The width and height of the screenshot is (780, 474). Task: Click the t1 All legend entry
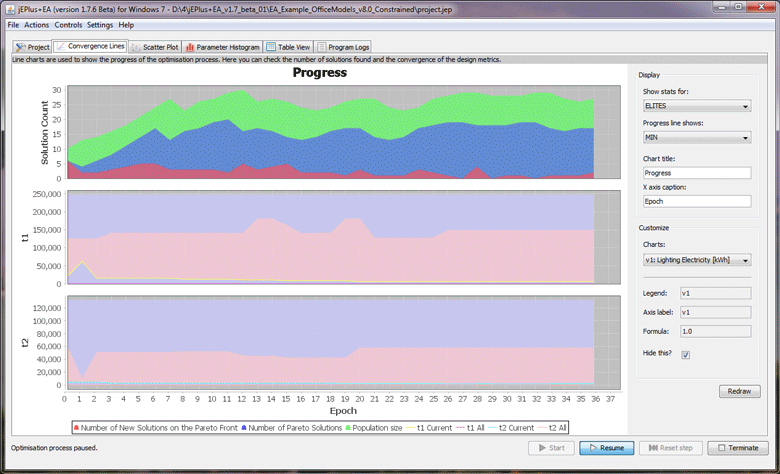pyautogui.click(x=470, y=428)
